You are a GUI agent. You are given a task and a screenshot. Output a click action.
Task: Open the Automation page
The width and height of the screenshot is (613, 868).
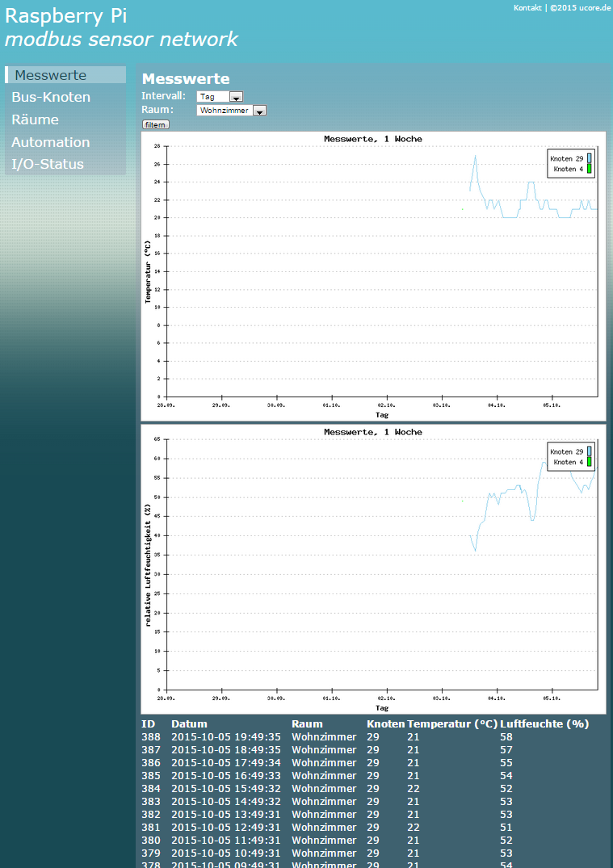pos(51,142)
